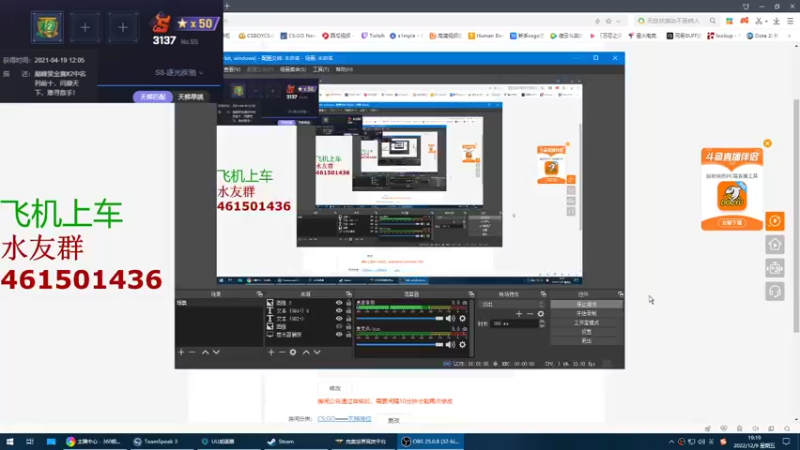
Task: Move the selected source down
Action: [x=317, y=352]
